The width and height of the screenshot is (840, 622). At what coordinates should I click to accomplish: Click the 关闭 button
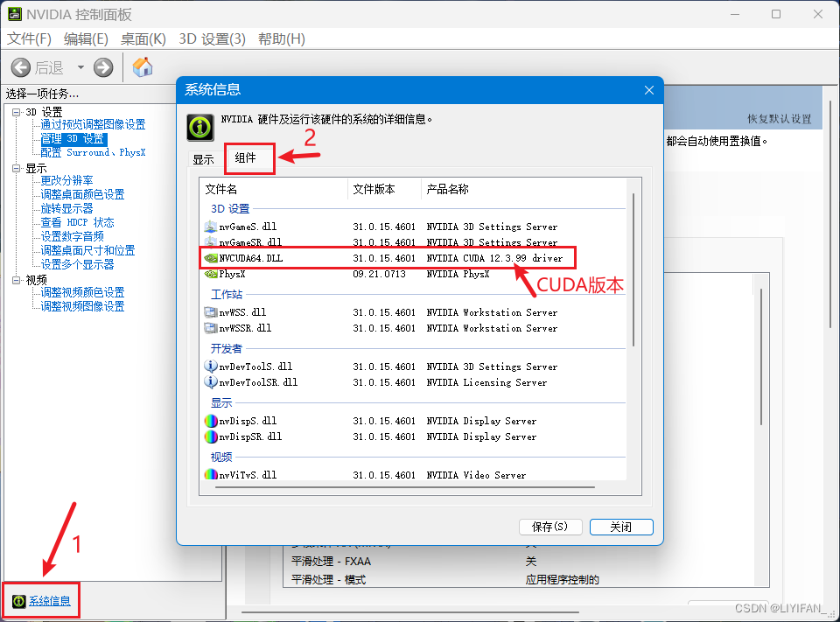tap(621, 527)
